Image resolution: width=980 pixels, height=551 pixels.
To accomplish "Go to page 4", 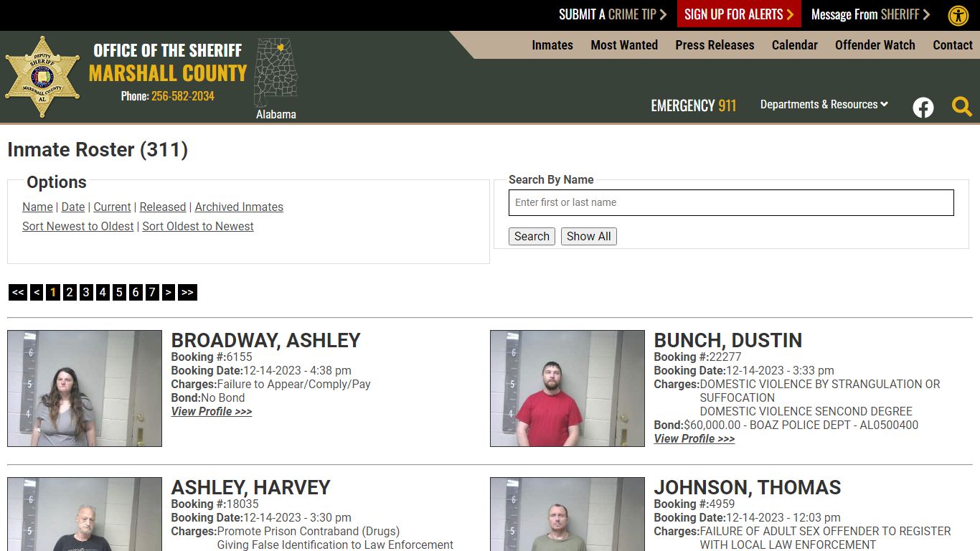I will pyautogui.click(x=103, y=292).
